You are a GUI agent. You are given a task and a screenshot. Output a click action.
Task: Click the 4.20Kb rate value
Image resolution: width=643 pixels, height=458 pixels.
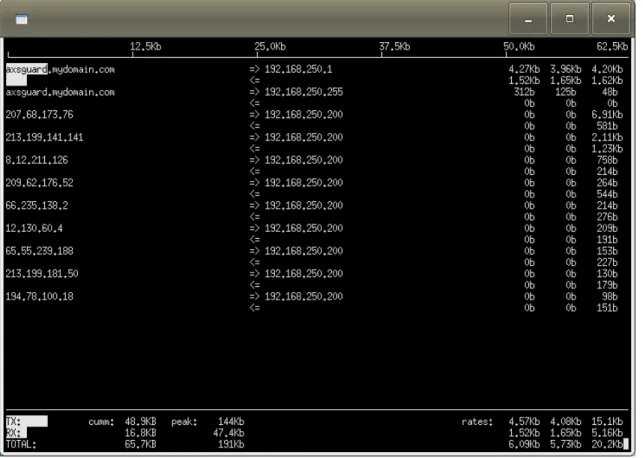point(607,69)
